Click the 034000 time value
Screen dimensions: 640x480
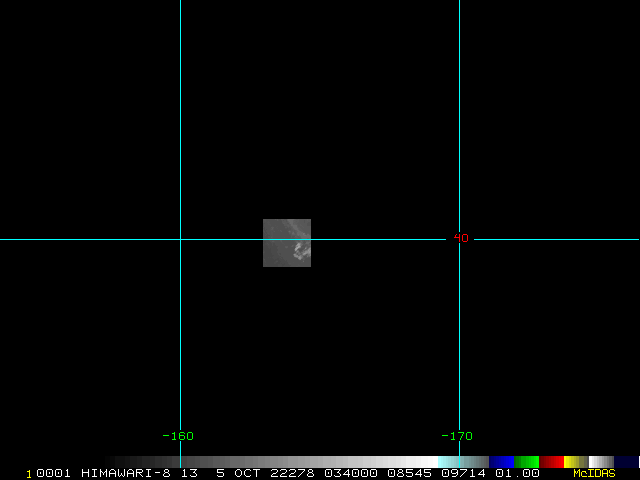[x=351, y=473]
